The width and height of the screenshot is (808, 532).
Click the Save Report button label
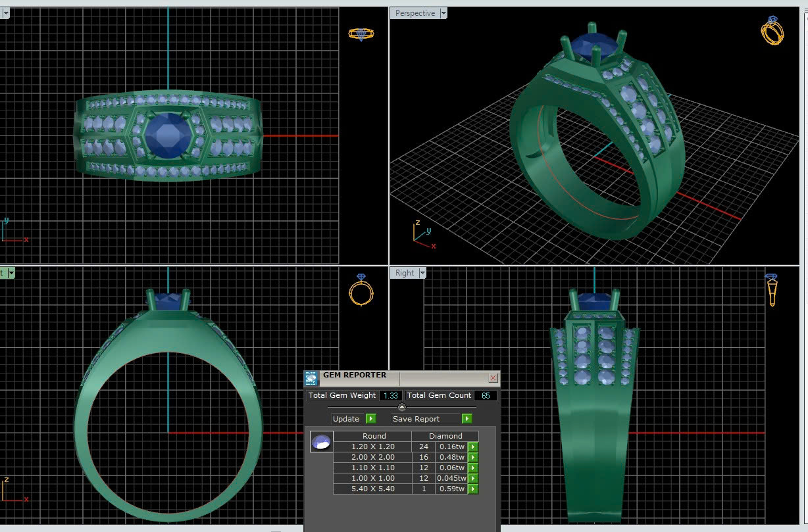(x=417, y=419)
